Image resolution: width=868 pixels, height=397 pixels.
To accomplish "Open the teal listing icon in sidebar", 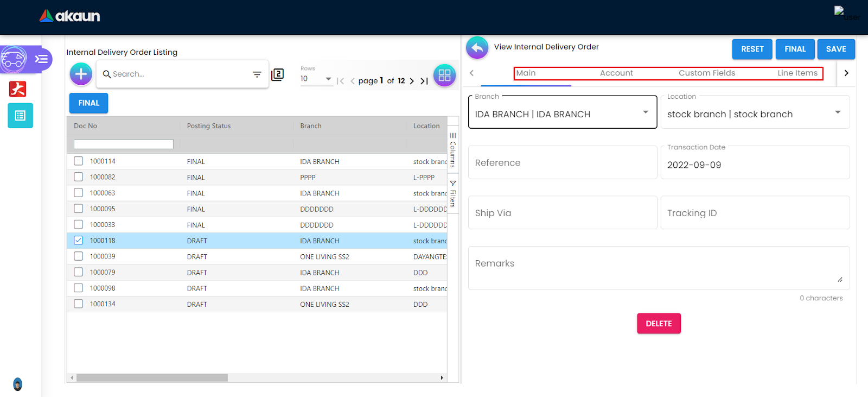I will point(20,116).
